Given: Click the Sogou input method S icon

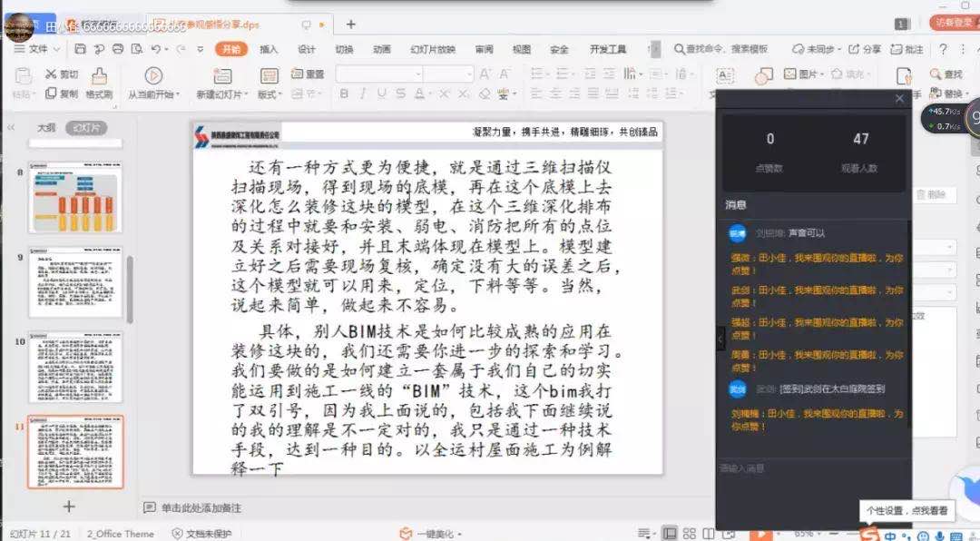Looking at the screenshot, I should tap(869, 535).
